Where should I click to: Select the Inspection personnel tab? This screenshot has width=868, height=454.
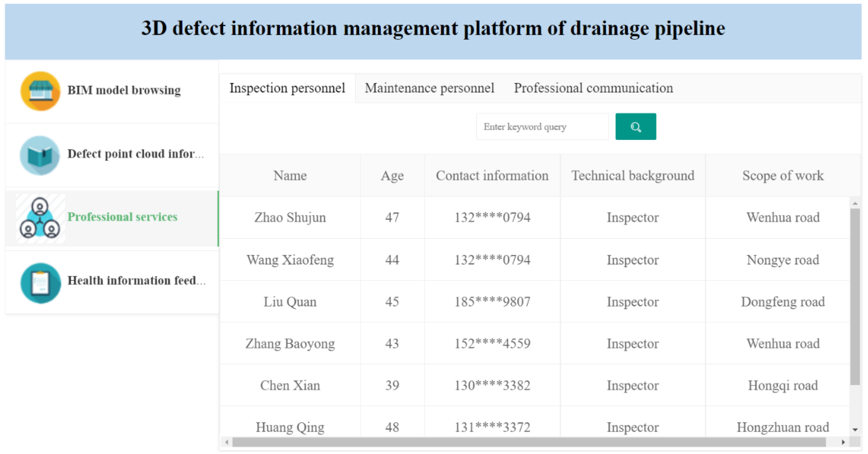tap(287, 88)
